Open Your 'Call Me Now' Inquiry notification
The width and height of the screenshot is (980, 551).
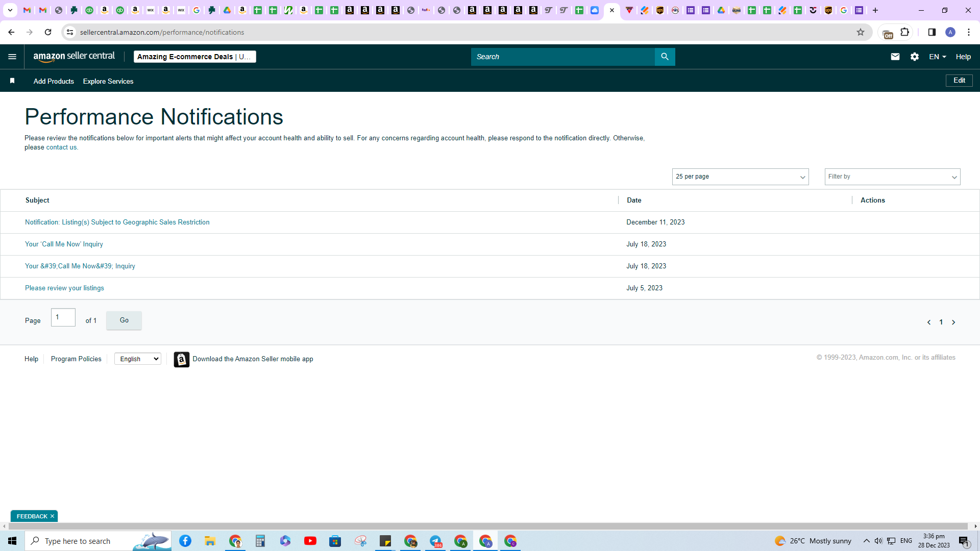click(64, 244)
